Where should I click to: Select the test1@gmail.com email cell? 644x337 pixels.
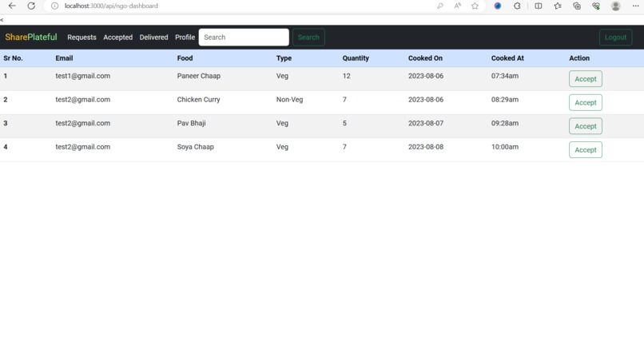82,76
